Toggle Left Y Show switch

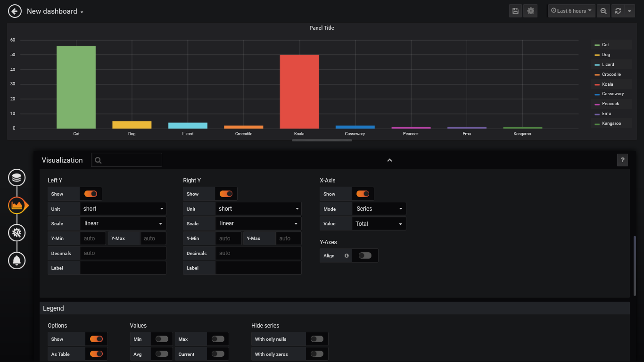pos(91,194)
